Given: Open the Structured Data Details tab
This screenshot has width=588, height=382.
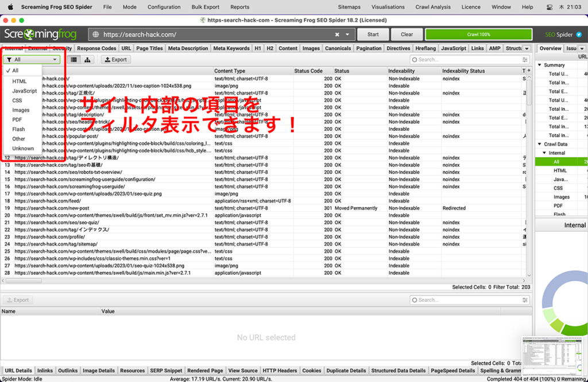Looking at the screenshot, I should click(399, 371).
